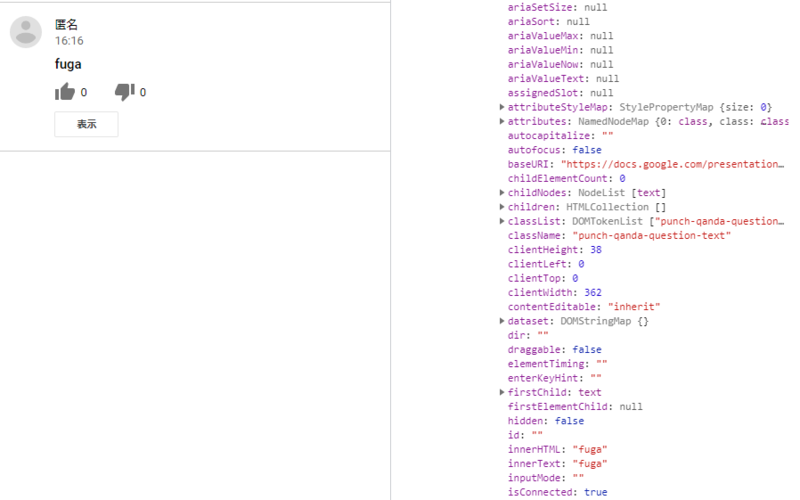Click the 表示 button
The height and width of the screenshot is (500, 800).
[x=86, y=124]
